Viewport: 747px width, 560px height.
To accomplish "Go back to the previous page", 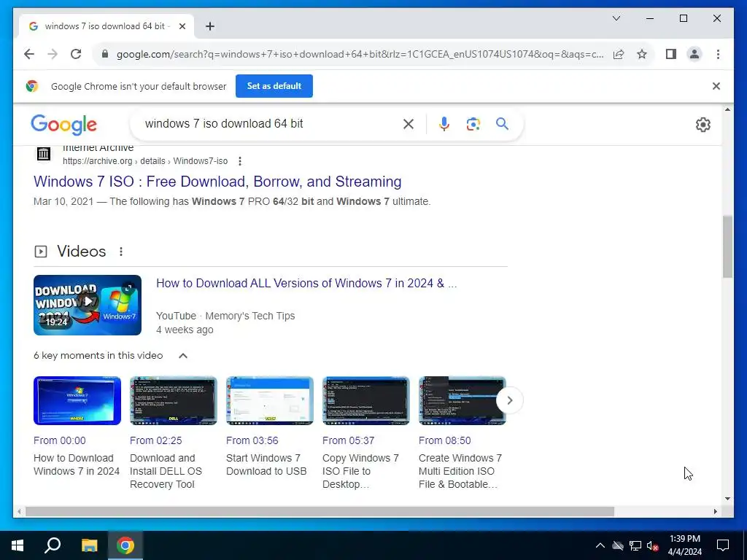I will pos(29,54).
